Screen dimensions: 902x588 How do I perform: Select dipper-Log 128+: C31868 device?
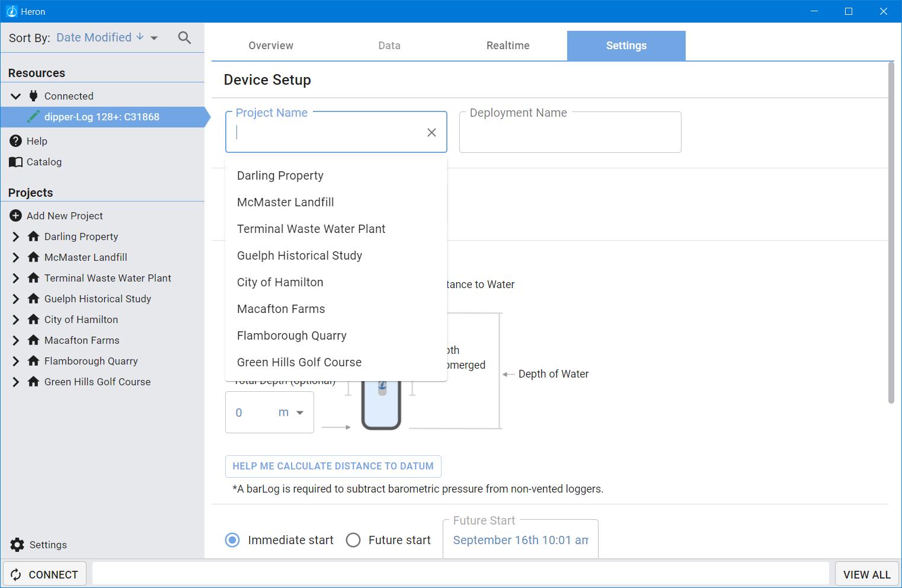click(x=103, y=117)
